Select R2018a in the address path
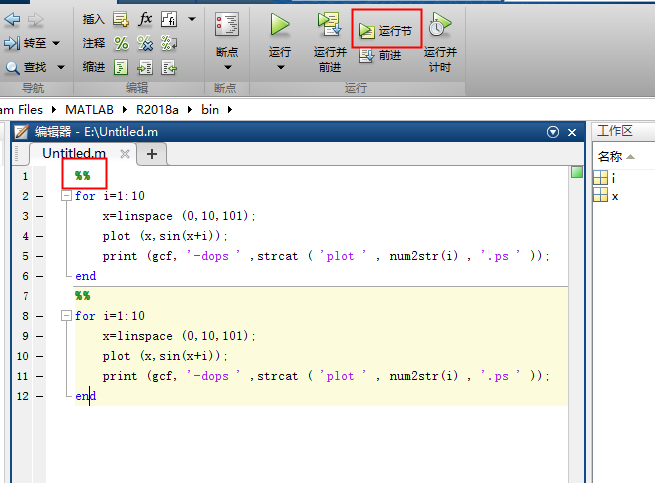The height and width of the screenshot is (483, 655). pos(157,110)
